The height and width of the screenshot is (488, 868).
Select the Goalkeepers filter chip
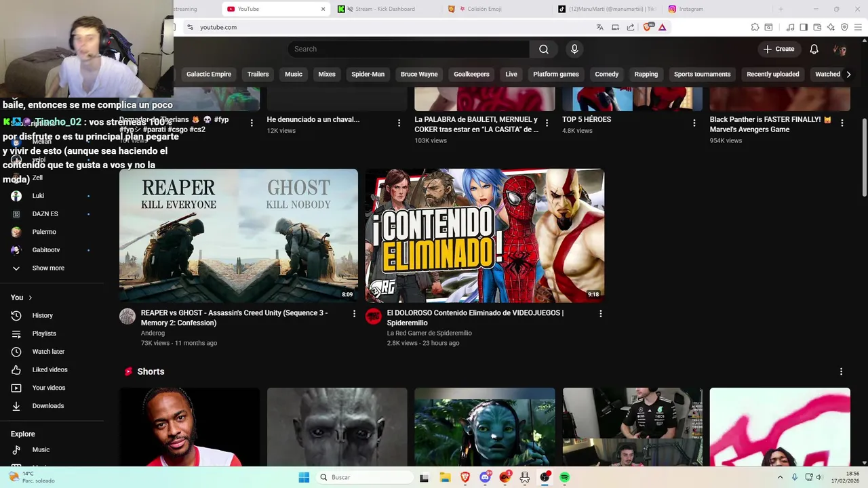[471, 74]
